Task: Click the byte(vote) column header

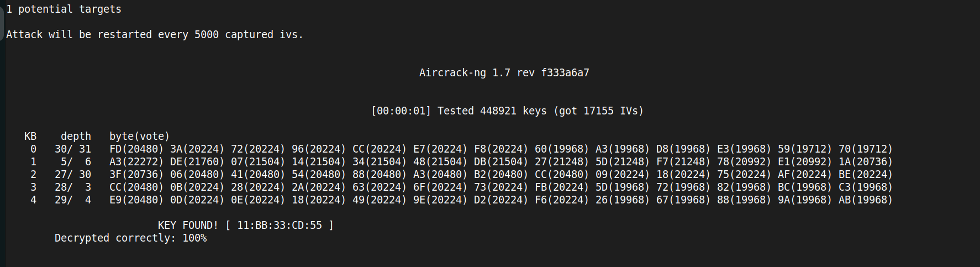Action: tap(139, 137)
